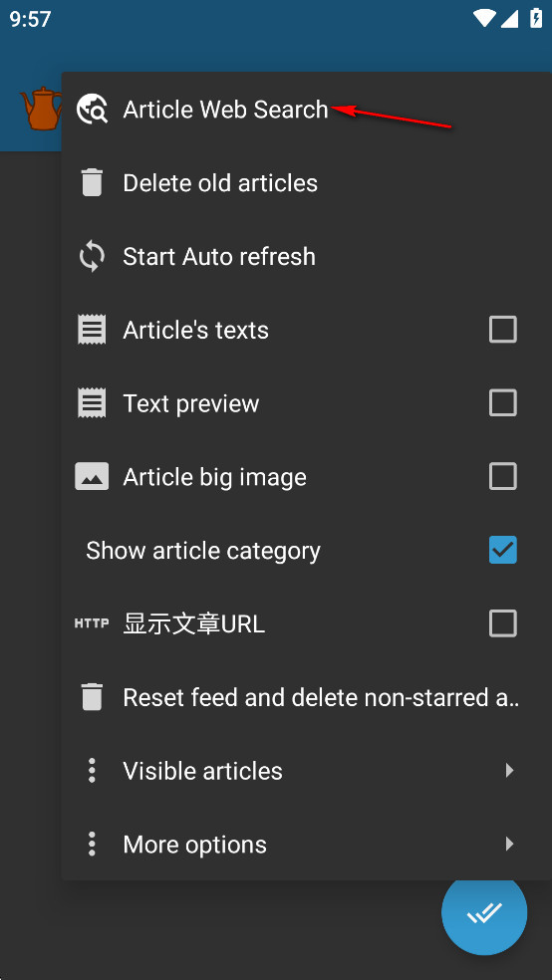Enable the Article's texts checkbox

[503, 330]
